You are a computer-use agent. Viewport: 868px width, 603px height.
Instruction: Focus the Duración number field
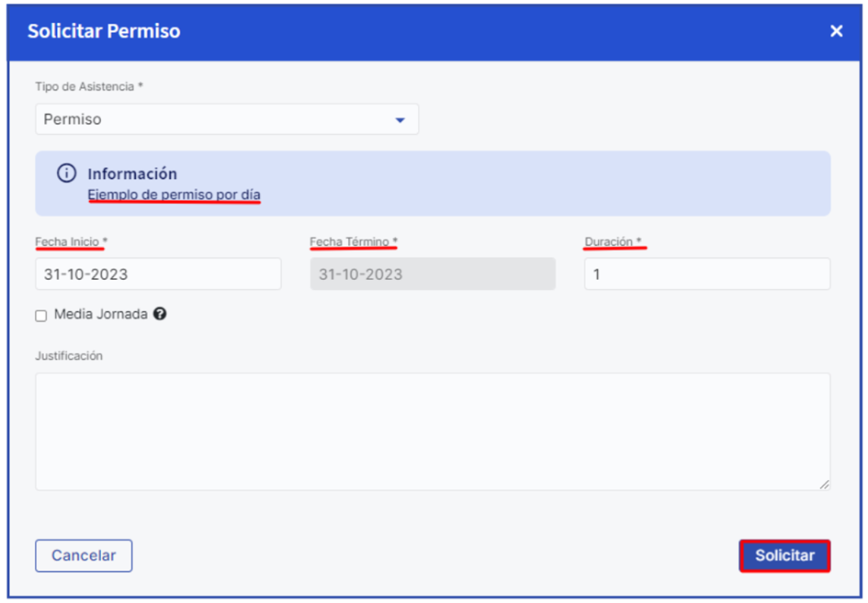click(x=706, y=274)
